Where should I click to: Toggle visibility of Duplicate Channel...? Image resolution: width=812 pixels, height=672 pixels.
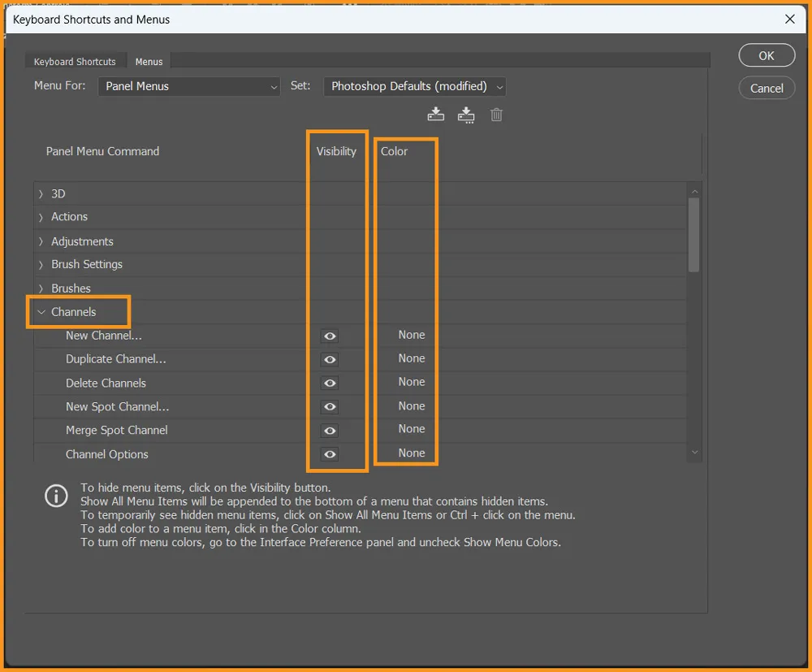[330, 359]
